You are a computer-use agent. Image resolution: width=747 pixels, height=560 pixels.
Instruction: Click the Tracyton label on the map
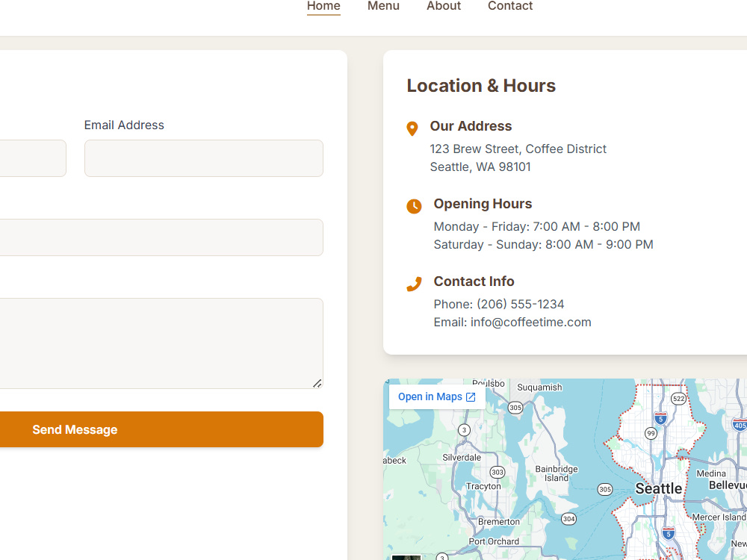coord(483,486)
